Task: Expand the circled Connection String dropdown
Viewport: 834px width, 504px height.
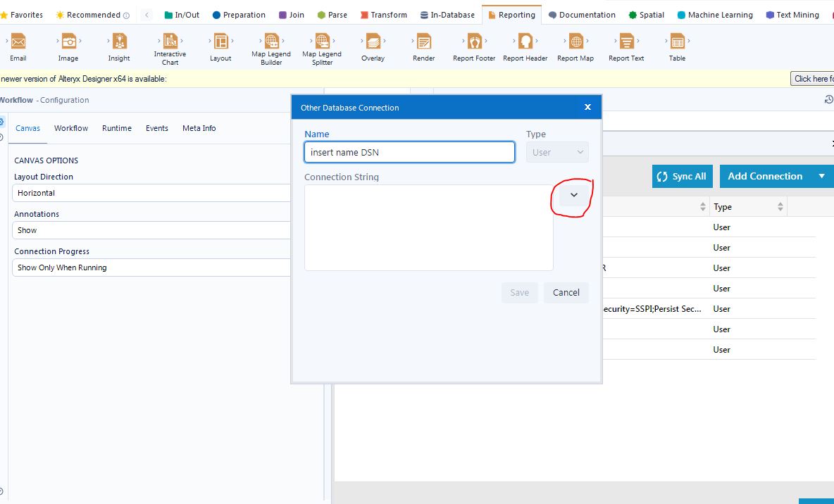Action: tap(573, 195)
